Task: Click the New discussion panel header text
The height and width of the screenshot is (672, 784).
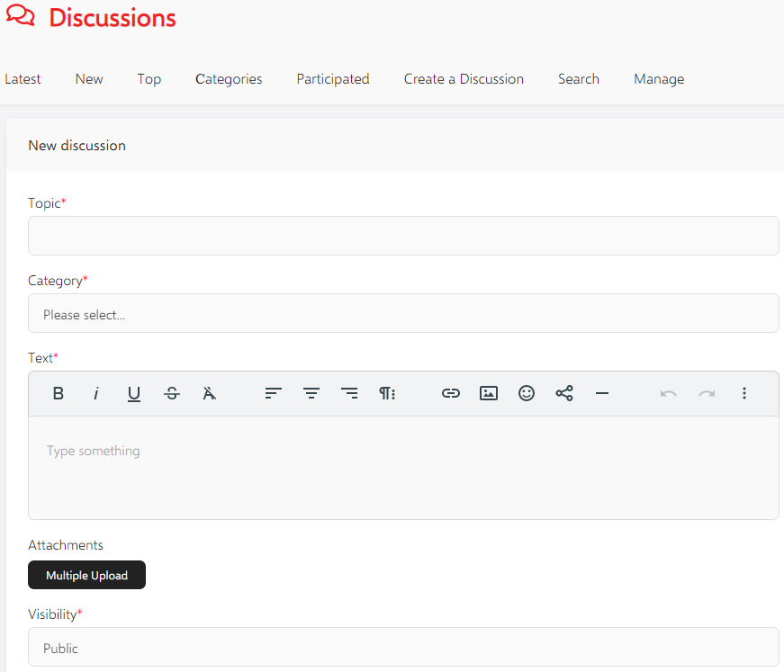Action: pos(77,146)
